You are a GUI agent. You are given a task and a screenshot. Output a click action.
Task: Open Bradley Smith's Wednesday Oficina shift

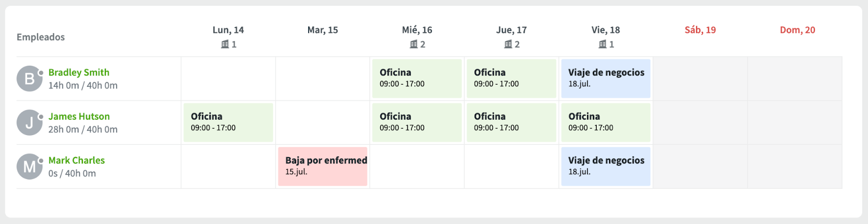click(417, 79)
